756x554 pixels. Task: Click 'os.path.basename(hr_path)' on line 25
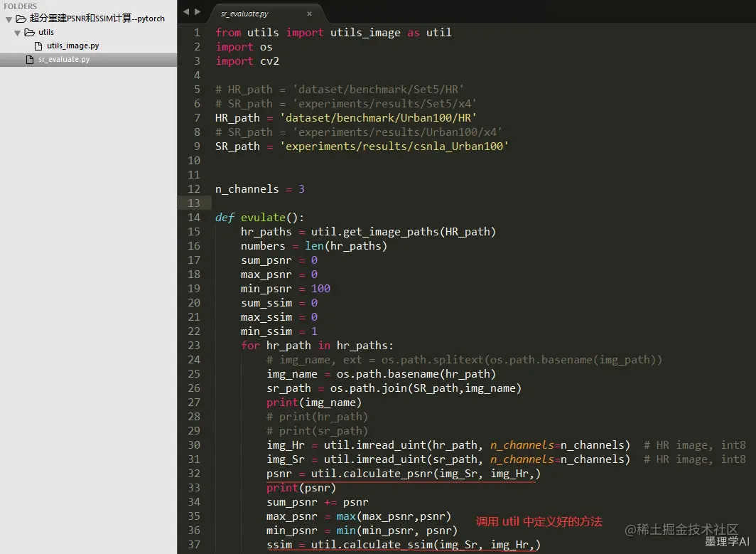[416, 373]
